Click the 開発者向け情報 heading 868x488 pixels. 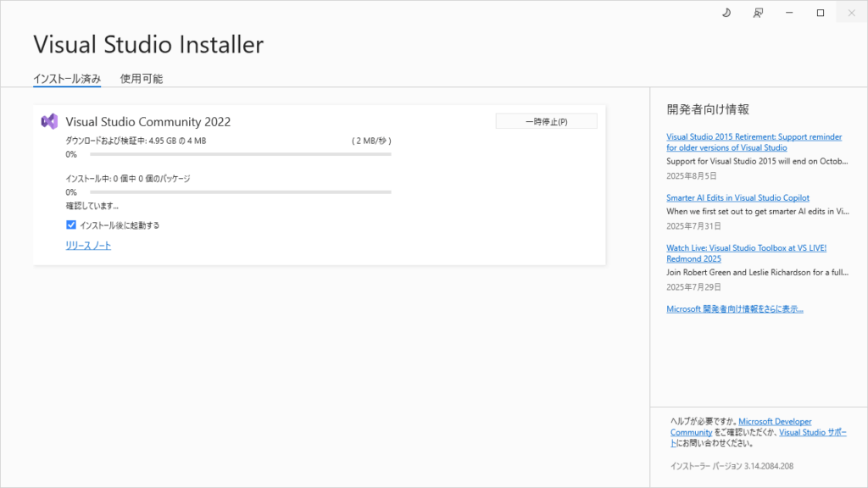click(708, 109)
